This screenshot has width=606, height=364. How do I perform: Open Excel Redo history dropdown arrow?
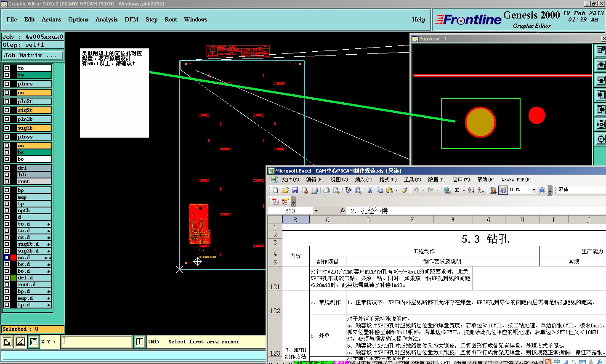[437, 190]
